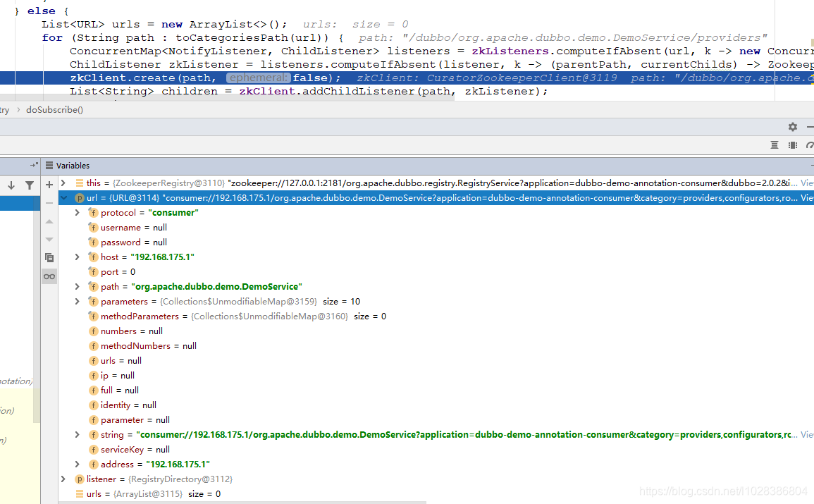Select the port = 0 row

(436, 271)
